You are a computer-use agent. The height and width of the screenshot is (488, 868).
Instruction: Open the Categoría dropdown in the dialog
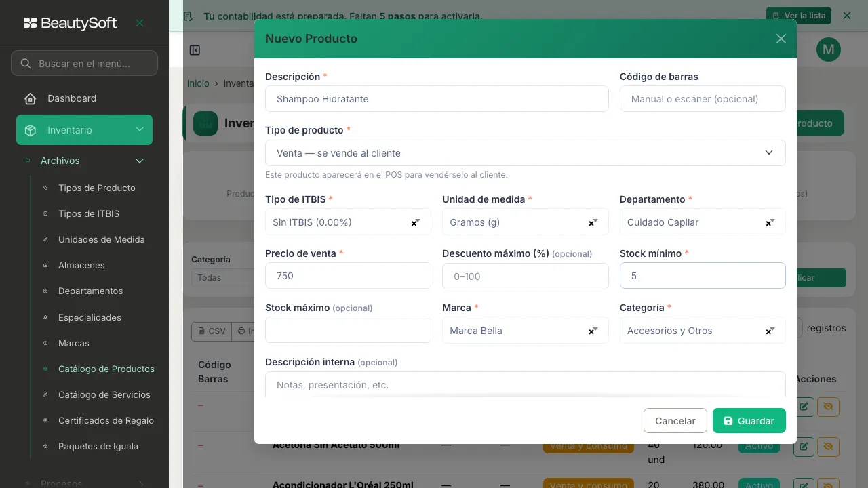tap(703, 331)
